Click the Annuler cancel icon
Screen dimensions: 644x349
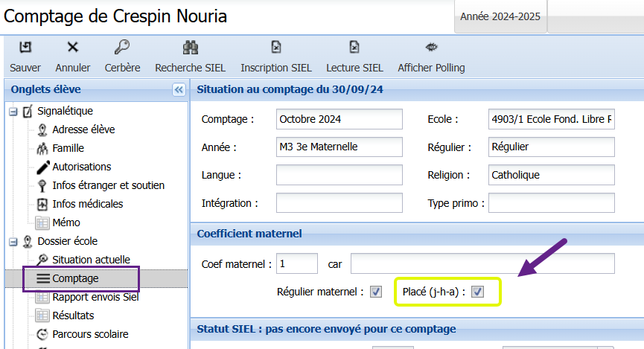click(x=73, y=48)
